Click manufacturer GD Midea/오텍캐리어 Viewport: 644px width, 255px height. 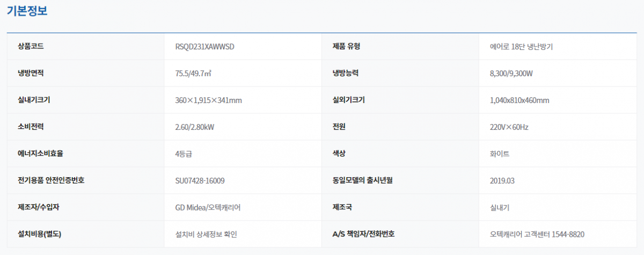208,207
